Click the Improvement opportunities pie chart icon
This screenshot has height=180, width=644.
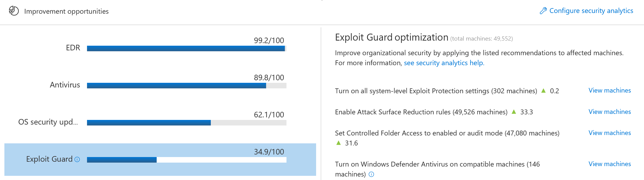14,11
